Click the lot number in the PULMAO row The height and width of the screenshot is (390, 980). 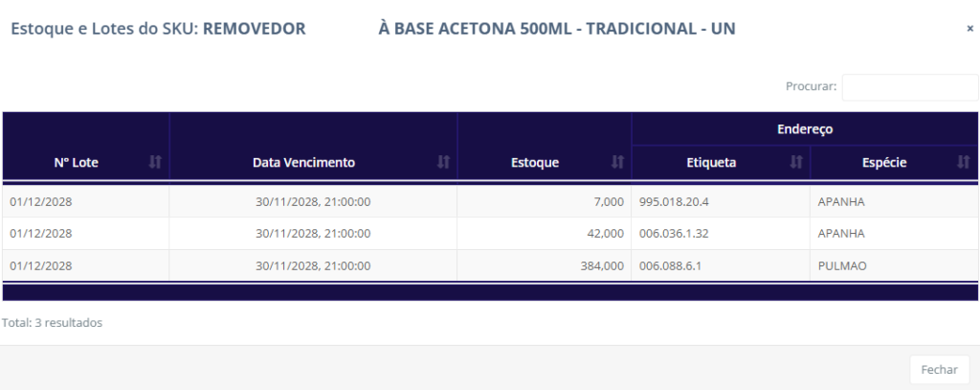(x=41, y=265)
